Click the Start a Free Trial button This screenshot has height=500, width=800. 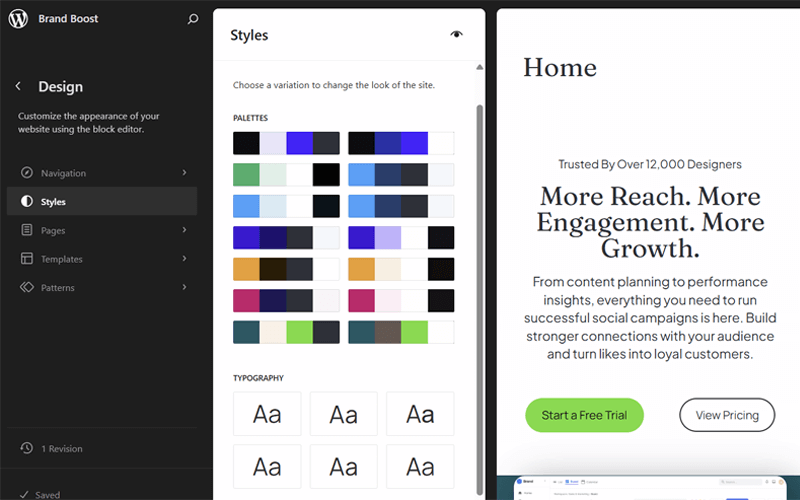point(584,415)
